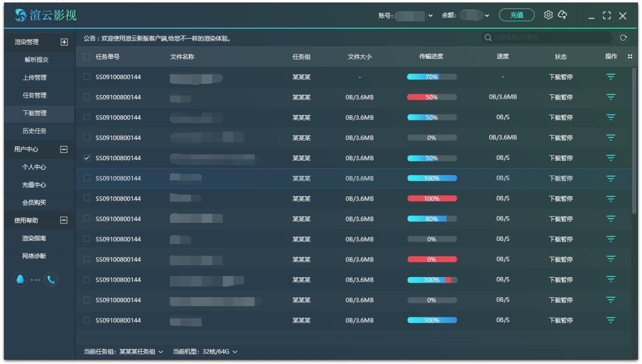Image resolution: width=642 pixels, height=364 pixels.
Task: Click the 70% transfer progress bar
Action: click(x=431, y=76)
